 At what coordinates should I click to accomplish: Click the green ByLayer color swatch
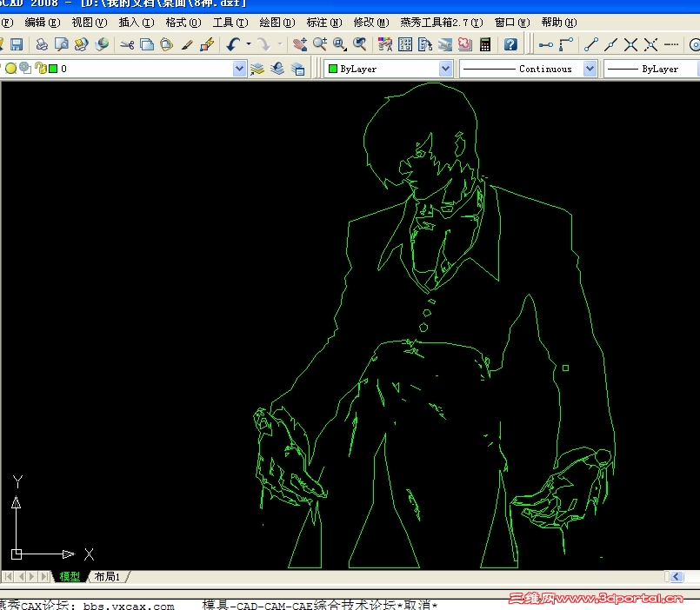[x=332, y=69]
